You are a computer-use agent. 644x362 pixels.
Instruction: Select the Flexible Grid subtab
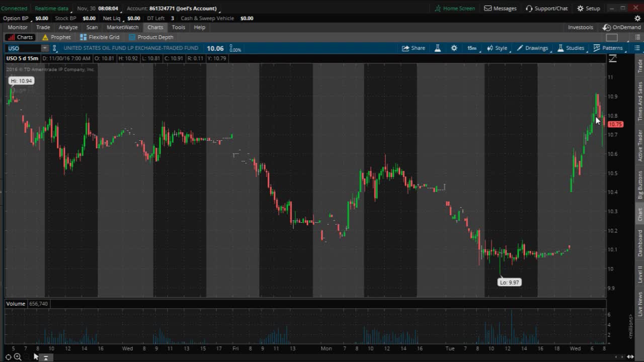100,37
